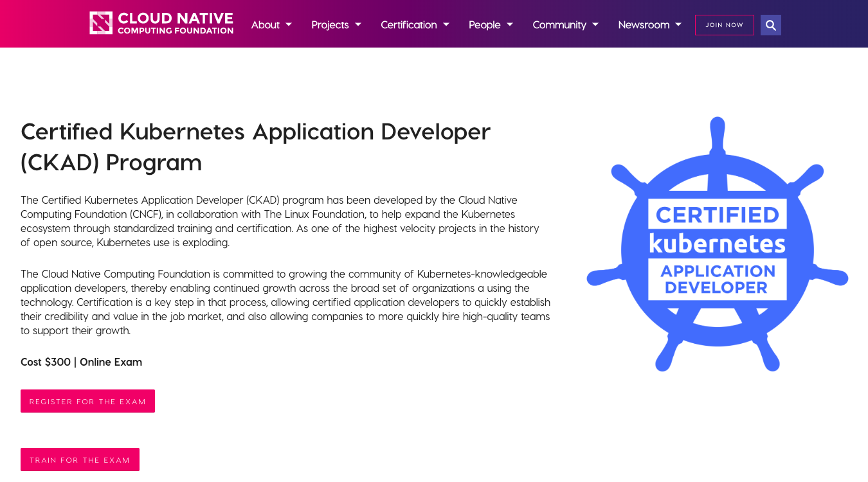
Task: Expand the About dropdown arrow
Action: point(289,24)
